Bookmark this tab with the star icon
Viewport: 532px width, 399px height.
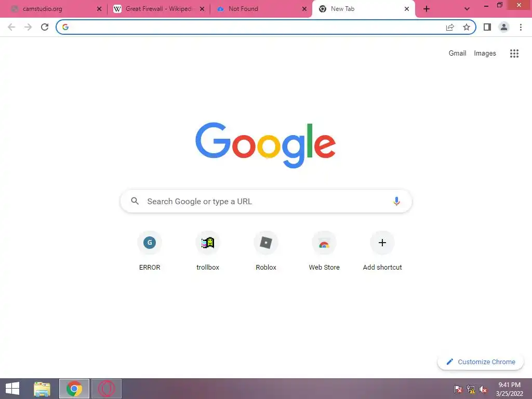(x=467, y=27)
